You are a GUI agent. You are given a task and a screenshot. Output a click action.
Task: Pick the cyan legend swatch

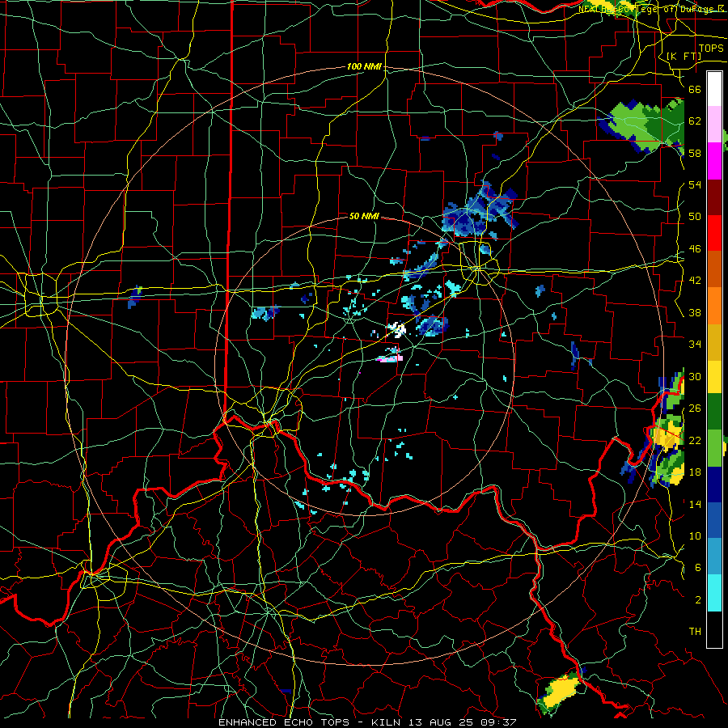[714, 593]
